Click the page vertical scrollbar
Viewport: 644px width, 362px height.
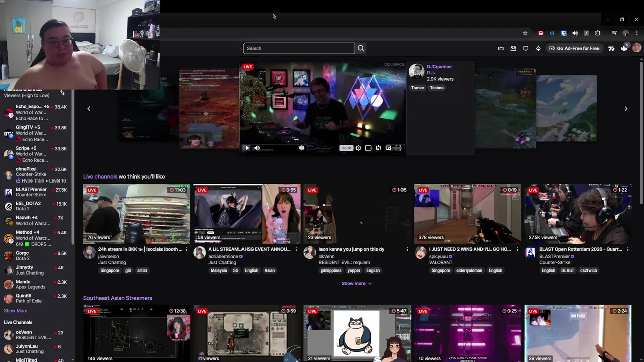[641, 133]
